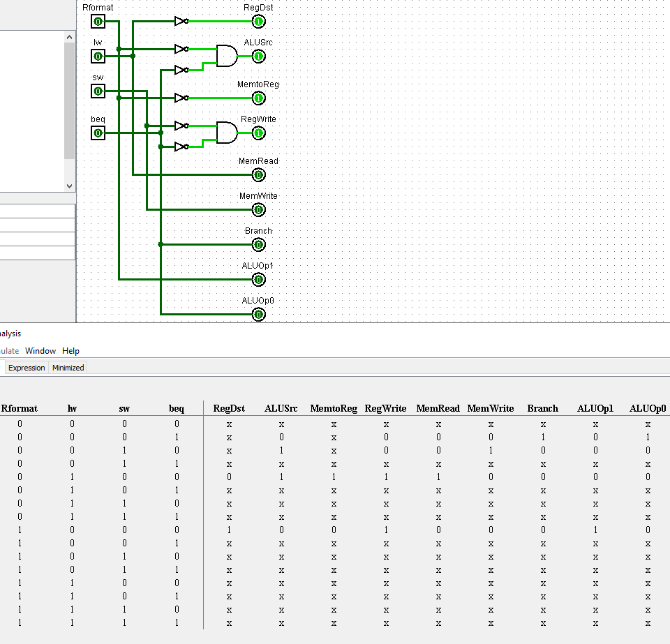This screenshot has height=644, width=670.
Task: Click the canvas scrollbar down arrow
Action: click(x=70, y=186)
